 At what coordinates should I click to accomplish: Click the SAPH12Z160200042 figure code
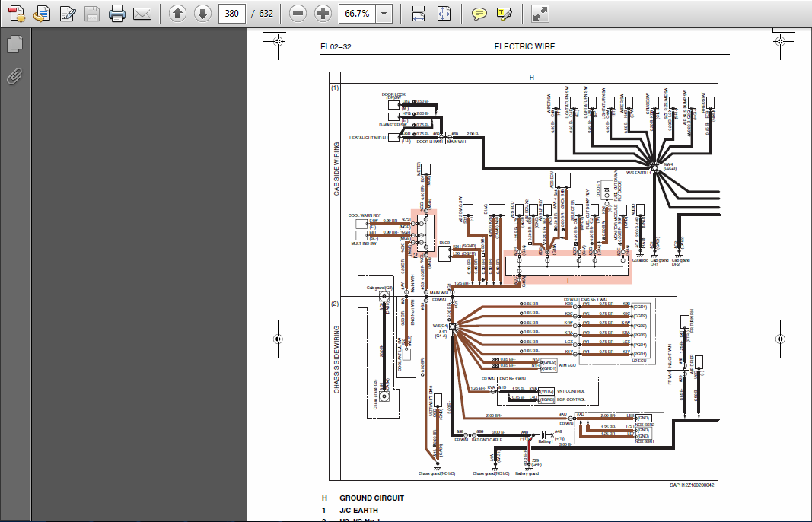point(692,485)
